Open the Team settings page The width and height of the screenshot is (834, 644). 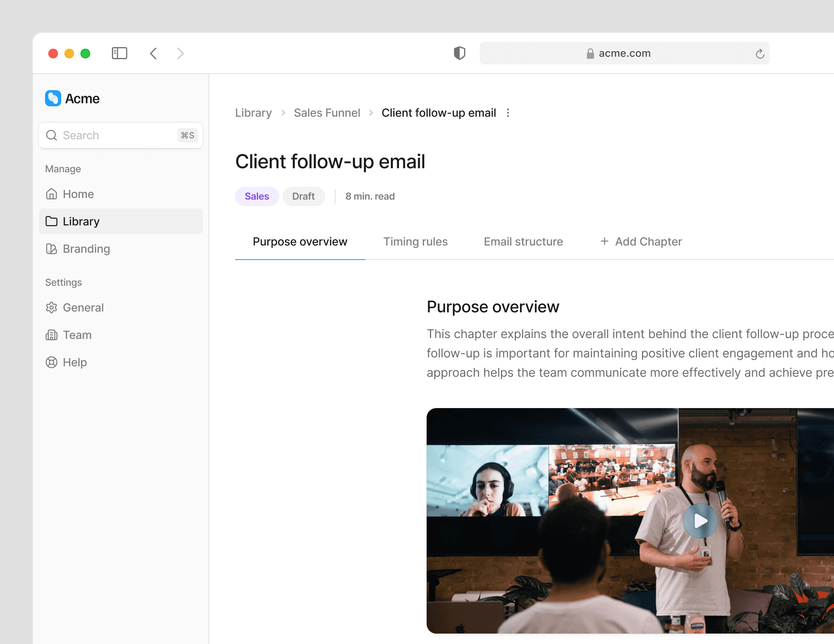coord(77,335)
